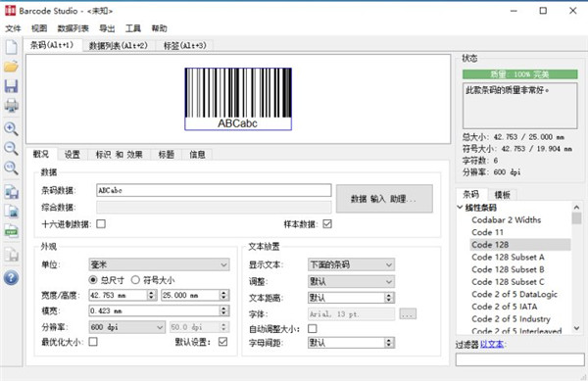Open the 600 dpi resolution dropdown

pos(126,327)
